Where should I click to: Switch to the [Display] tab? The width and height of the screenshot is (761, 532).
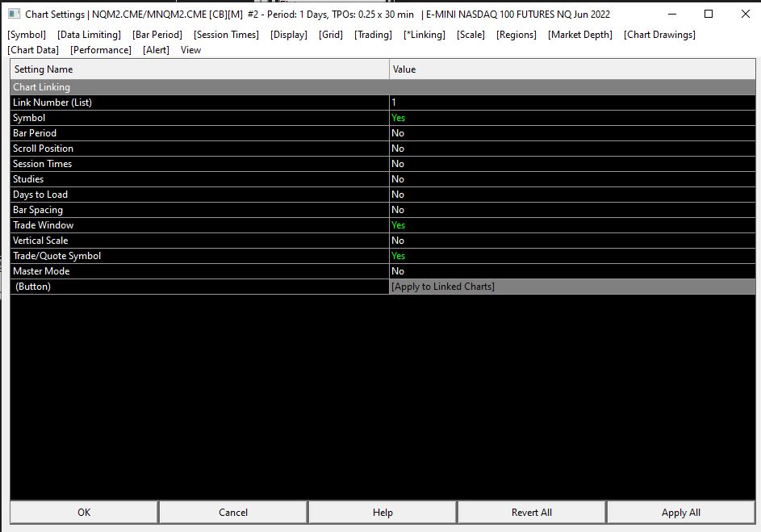point(289,35)
